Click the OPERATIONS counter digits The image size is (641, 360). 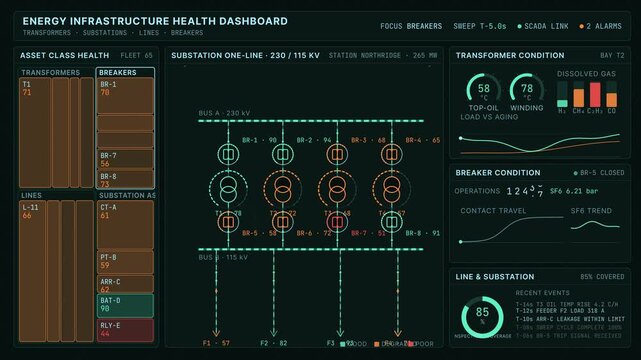click(525, 191)
